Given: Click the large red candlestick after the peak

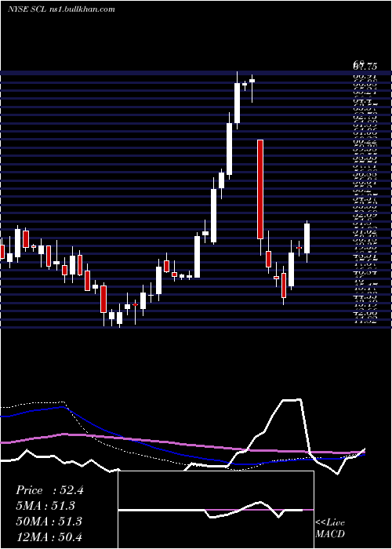Looking at the screenshot, I should click(x=260, y=189).
